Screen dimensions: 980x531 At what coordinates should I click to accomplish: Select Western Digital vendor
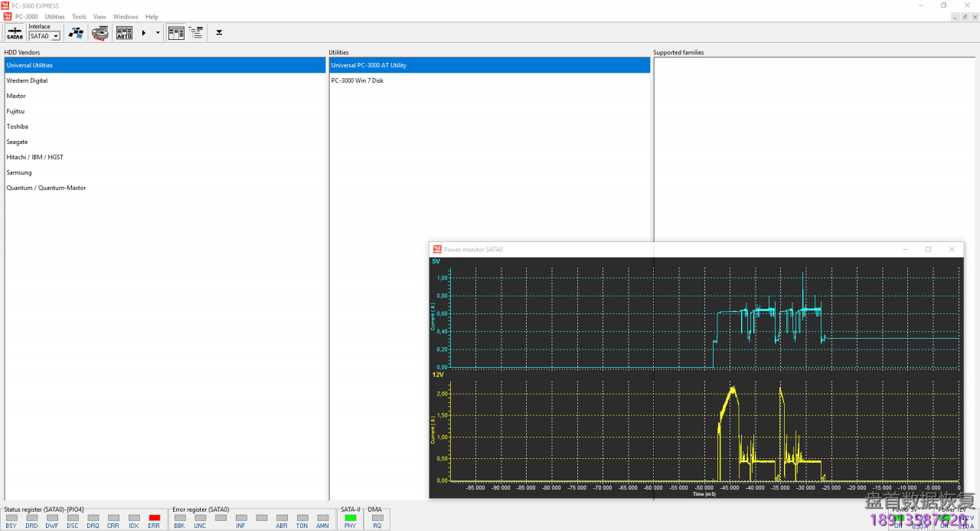[27, 80]
